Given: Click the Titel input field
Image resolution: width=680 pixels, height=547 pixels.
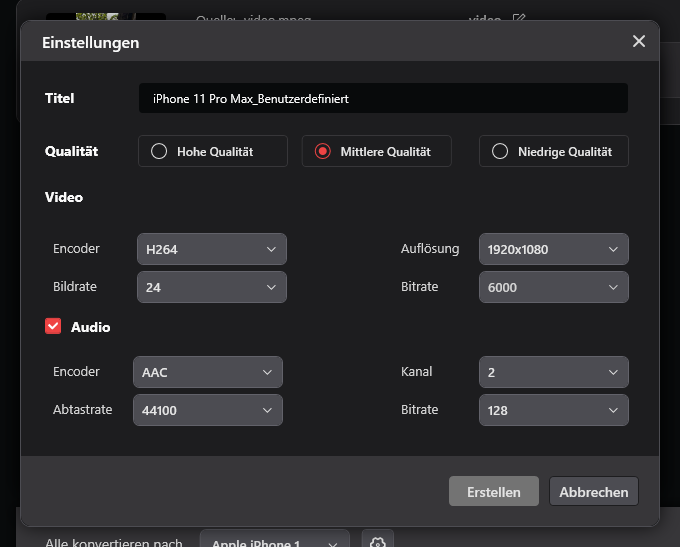Looking at the screenshot, I should coord(383,98).
